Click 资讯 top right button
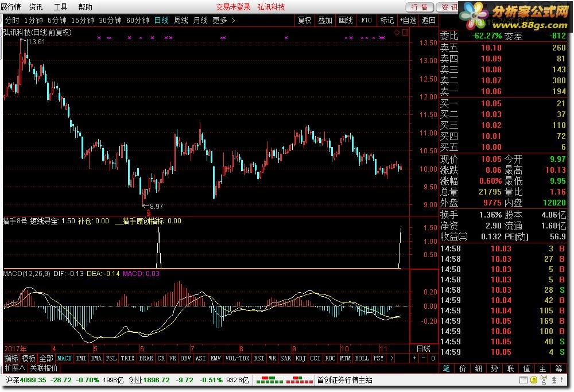 click(x=447, y=7)
